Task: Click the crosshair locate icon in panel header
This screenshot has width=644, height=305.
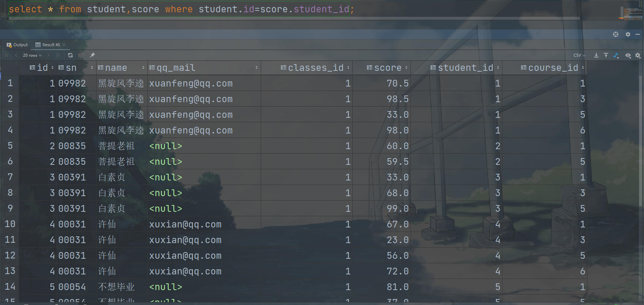Action: (616, 34)
